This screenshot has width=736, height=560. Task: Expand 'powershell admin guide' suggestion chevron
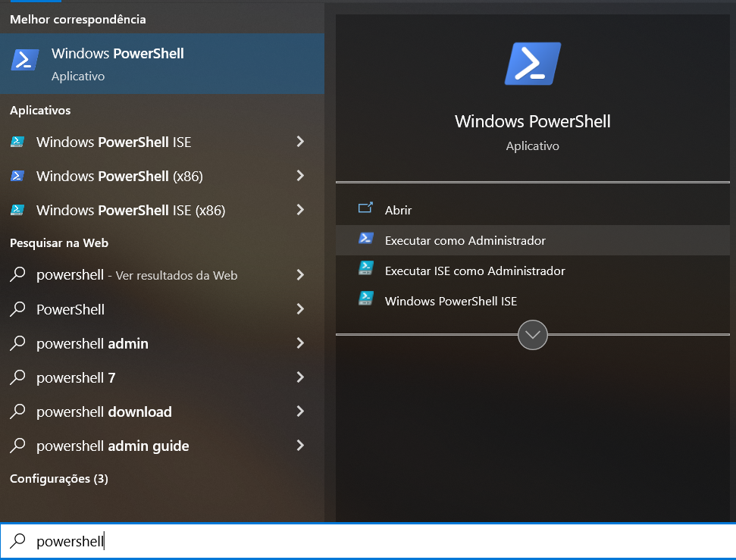[x=300, y=445]
